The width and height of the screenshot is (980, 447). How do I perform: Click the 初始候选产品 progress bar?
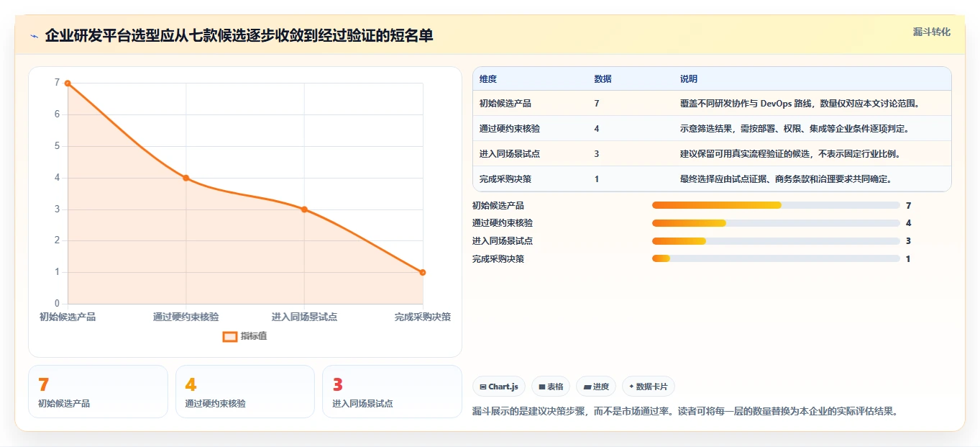(776, 205)
